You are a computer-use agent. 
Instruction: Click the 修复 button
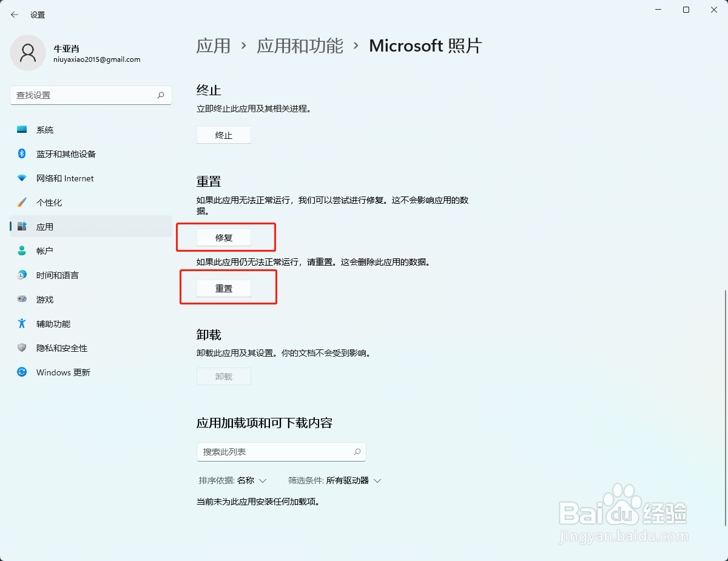tap(224, 238)
